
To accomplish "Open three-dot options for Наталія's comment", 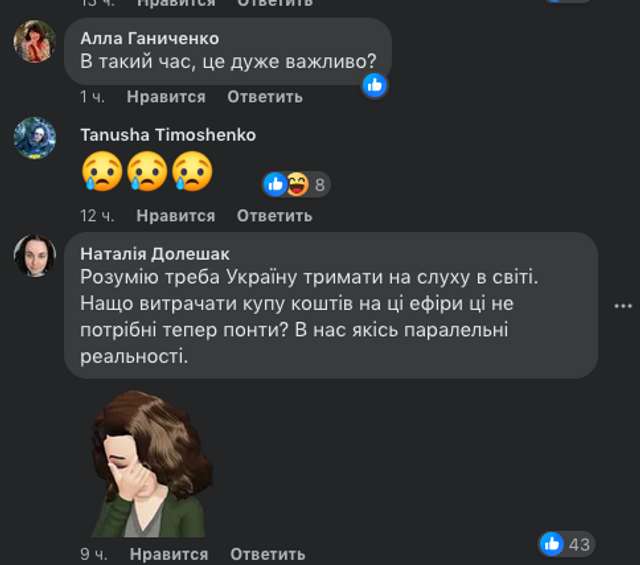I will click(623, 306).
